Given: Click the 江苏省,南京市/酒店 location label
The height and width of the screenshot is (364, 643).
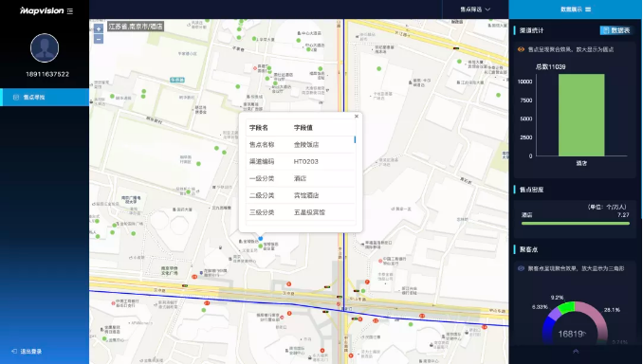Looking at the screenshot, I should tap(136, 27).
